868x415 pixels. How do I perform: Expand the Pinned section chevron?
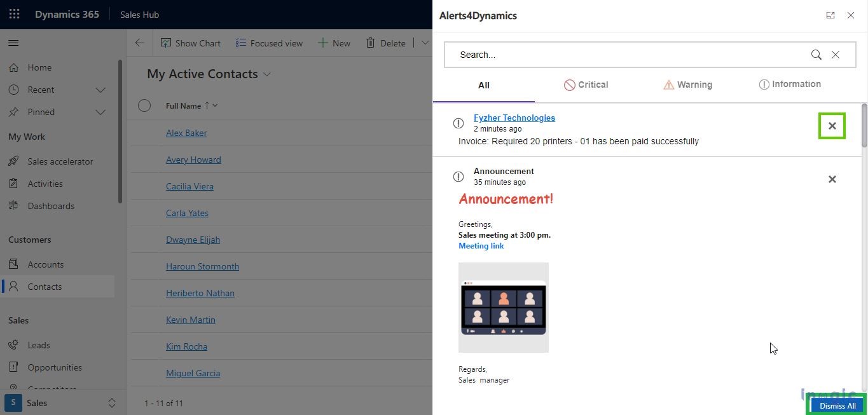click(x=100, y=112)
